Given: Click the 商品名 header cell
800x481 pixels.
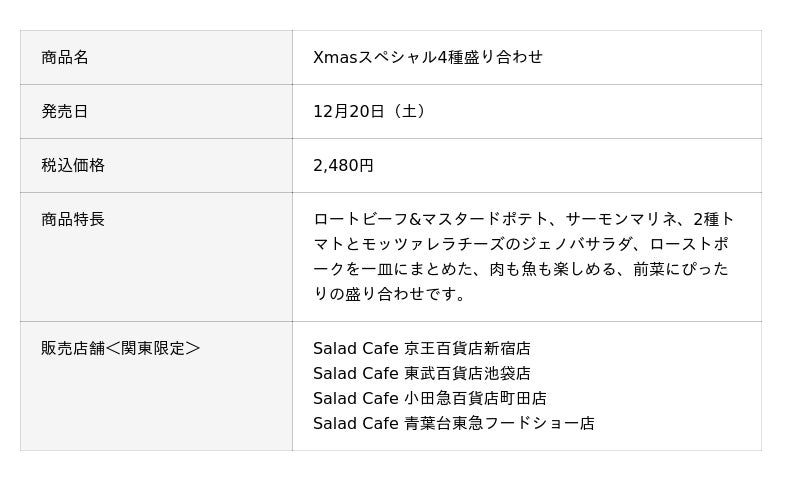Looking at the screenshot, I should click(65, 58).
